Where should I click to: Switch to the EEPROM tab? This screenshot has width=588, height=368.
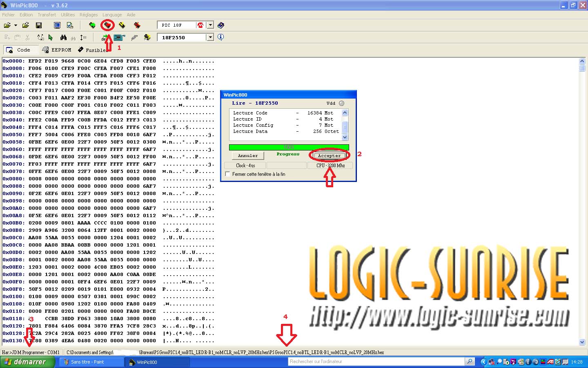click(x=57, y=50)
